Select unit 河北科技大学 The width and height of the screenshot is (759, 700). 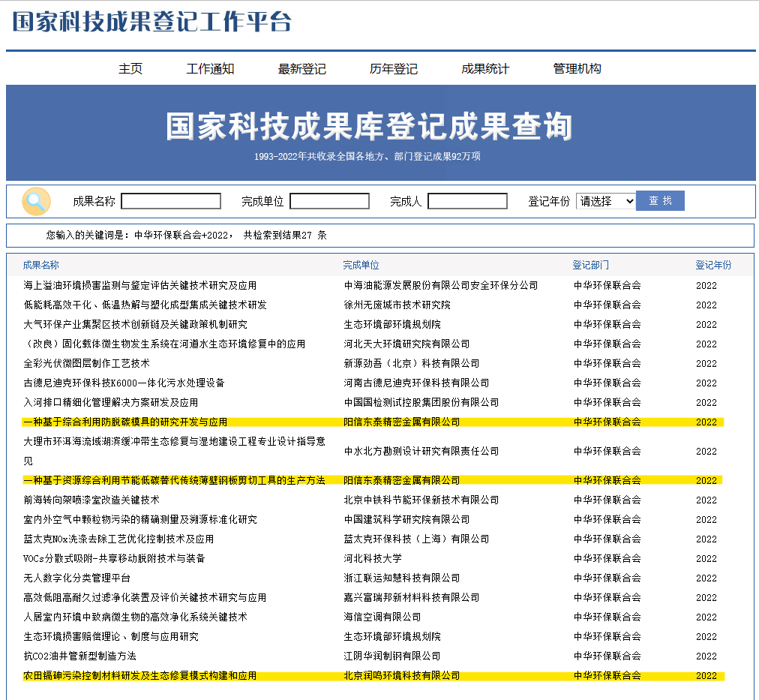coord(373,559)
